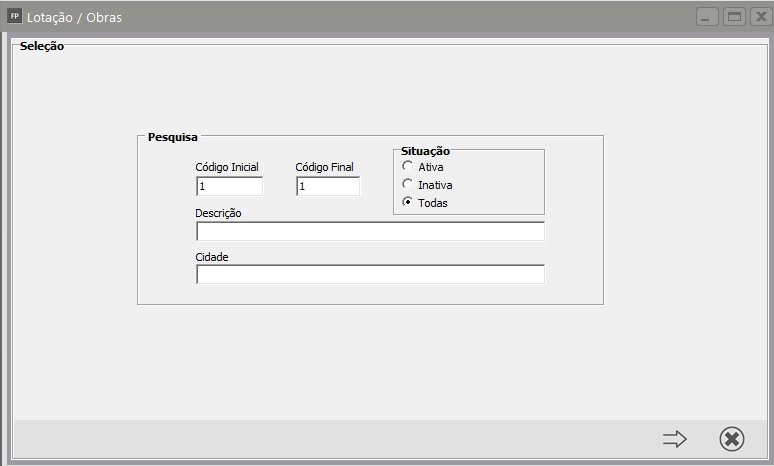Minimize the Lotação / Obras window
The height and width of the screenshot is (466, 774).
pyautogui.click(x=708, y=17)
